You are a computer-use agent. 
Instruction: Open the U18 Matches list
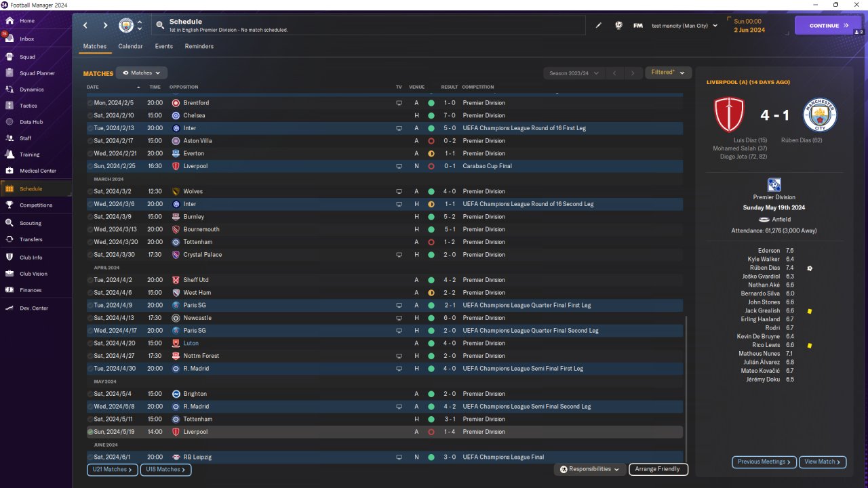pyautogui.click(x=165, y=469)
